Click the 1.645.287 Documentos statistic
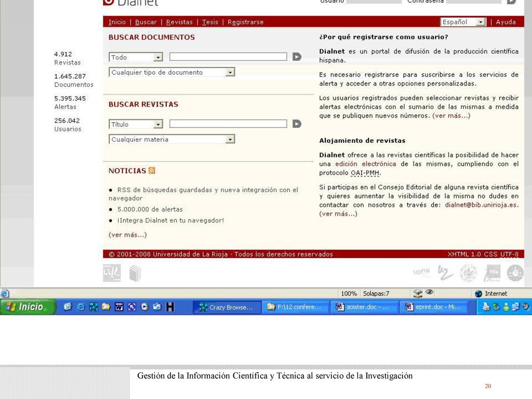The image size is (532, 399). point(74,81)
